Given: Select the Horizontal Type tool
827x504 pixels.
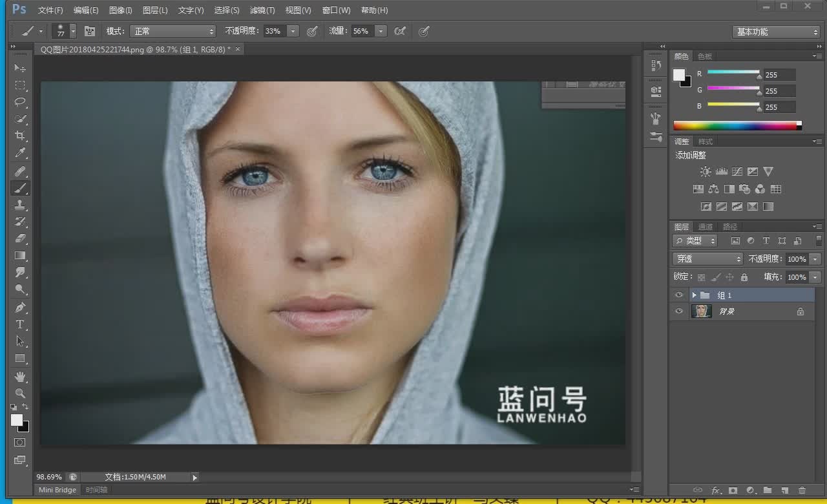Looking at the screenshot, I should 20,324.
